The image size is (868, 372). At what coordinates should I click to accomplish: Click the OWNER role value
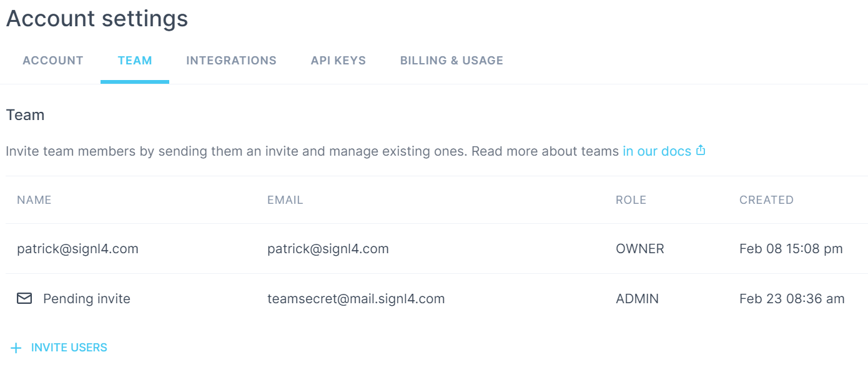(x=640, y=249)
